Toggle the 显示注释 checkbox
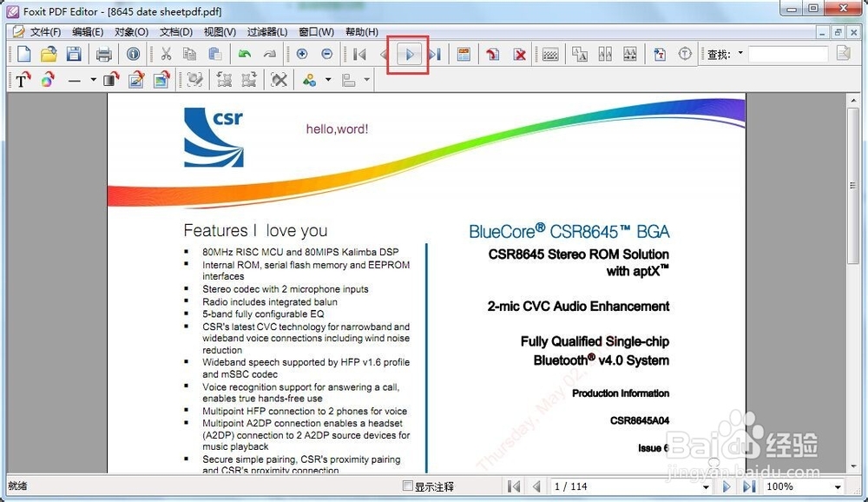Image resolution: width=868 pixels, height=502 pixels. click(408, 485)
